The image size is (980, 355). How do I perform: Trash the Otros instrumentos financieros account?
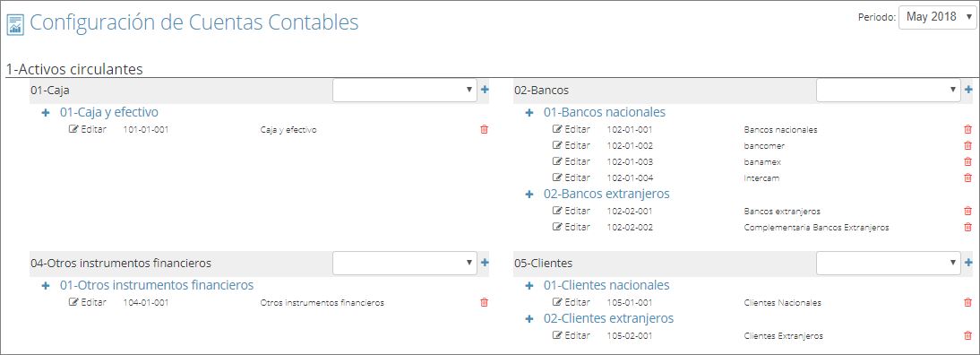click(484, 302)
